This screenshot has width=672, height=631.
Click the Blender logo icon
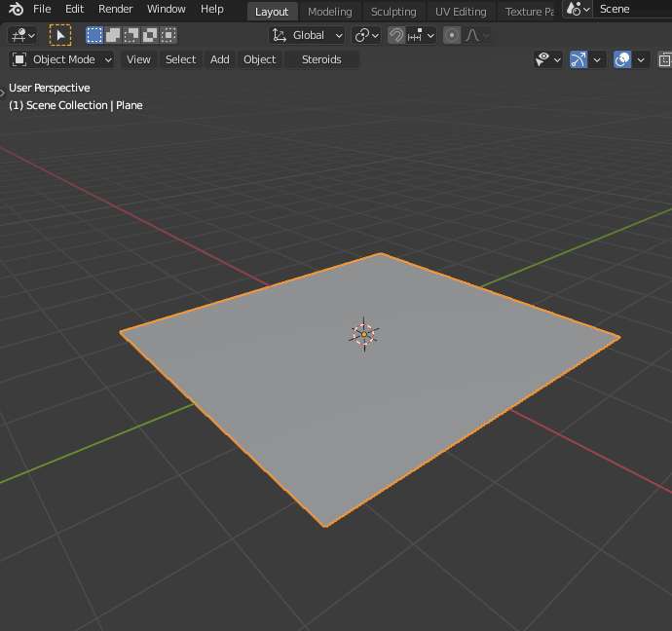click(16, 10)
